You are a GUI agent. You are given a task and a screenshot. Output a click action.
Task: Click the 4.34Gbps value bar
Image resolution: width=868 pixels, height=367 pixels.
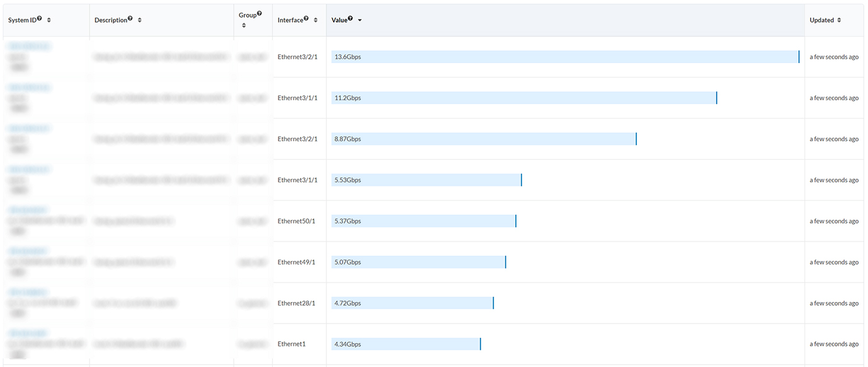(x=406, y=344)
